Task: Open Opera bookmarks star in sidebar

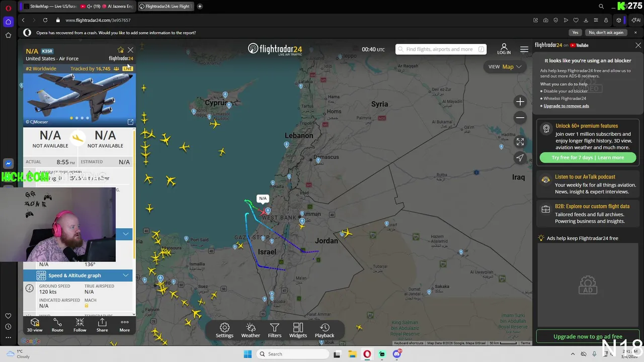Action: click(x=8, y=35)
